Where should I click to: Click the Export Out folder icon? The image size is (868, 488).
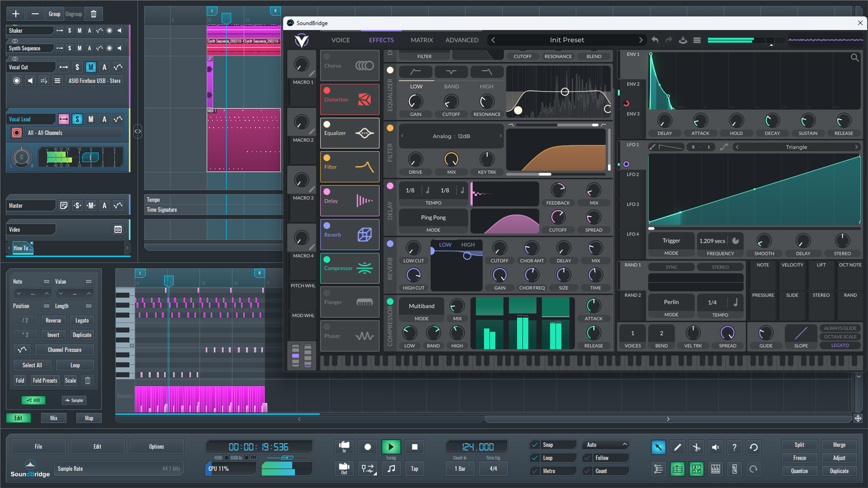pos(344,469)
